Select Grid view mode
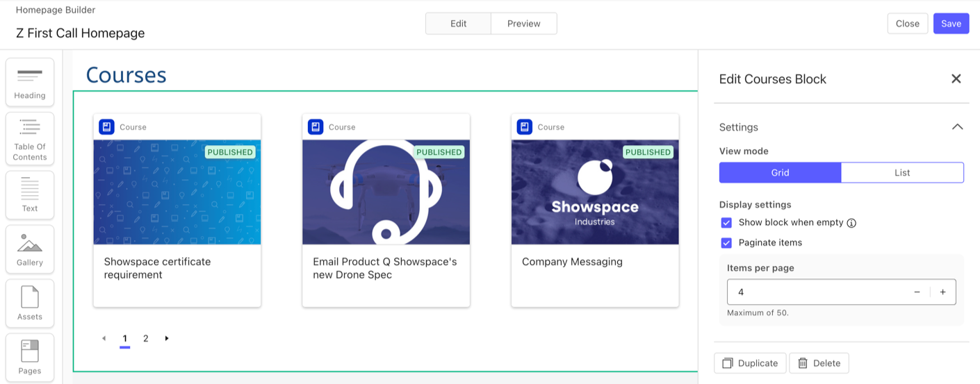This screenshot has width=980, height=384. click(780, 173)
